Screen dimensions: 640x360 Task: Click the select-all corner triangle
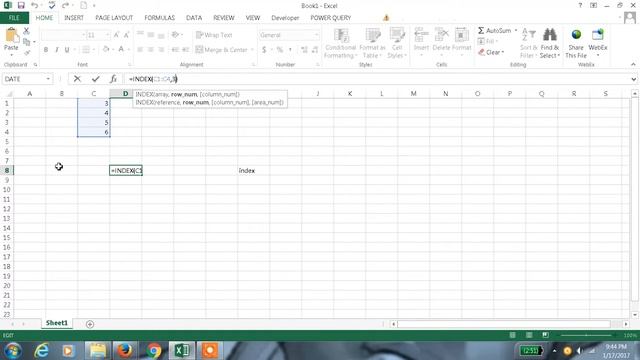click(x=8, y=94)
